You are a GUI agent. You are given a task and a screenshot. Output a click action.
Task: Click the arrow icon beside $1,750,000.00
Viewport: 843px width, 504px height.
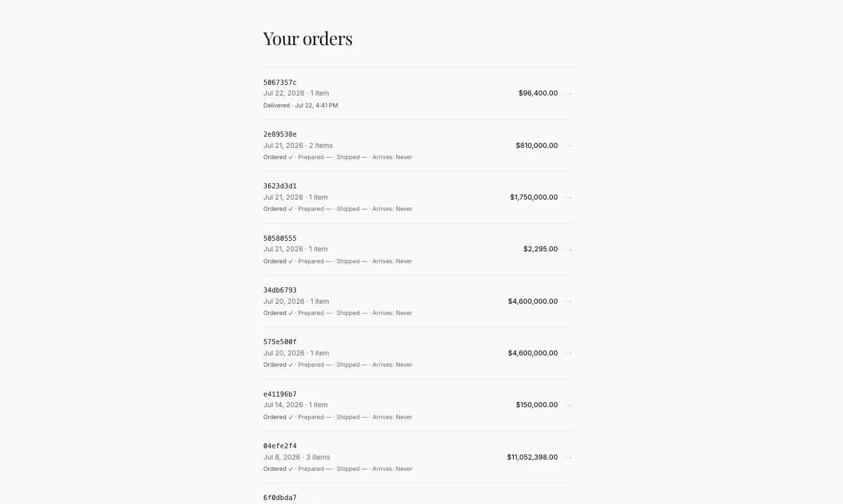pyautogui.click(x=568, y=197)
